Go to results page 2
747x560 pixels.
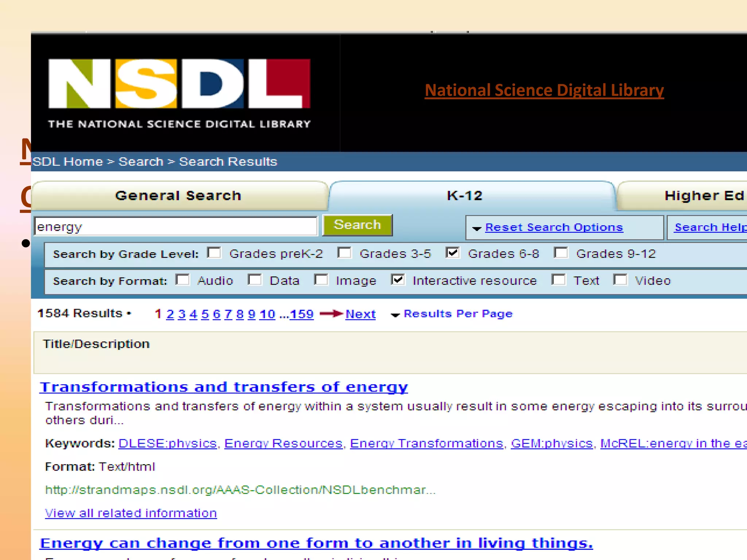(170, 314)
